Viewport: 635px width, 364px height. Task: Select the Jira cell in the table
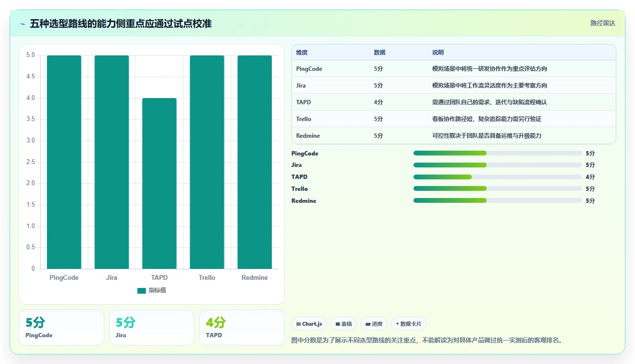[301, 86]
